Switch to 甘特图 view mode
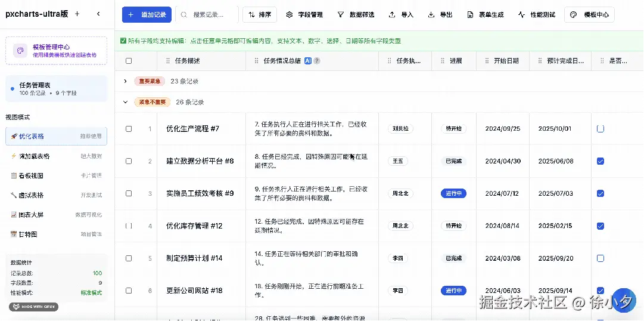Viewport: 644px width, 321px height. [56, 234]
